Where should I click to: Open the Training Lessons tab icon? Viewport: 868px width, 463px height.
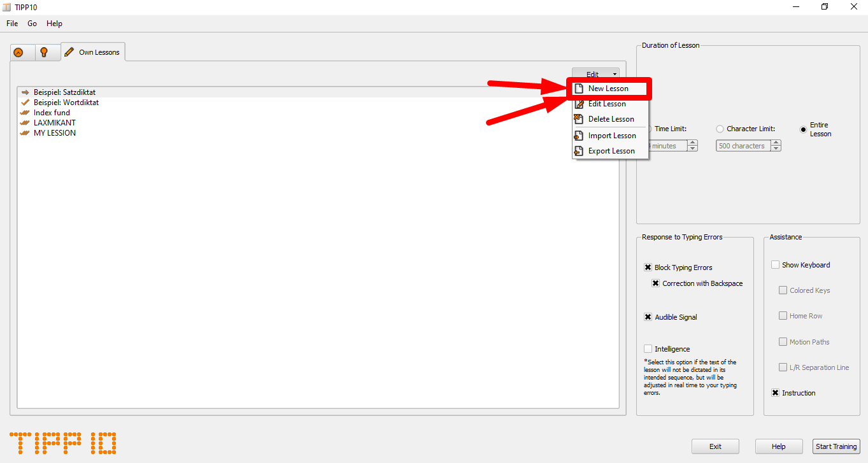click(x=18, y=52)
